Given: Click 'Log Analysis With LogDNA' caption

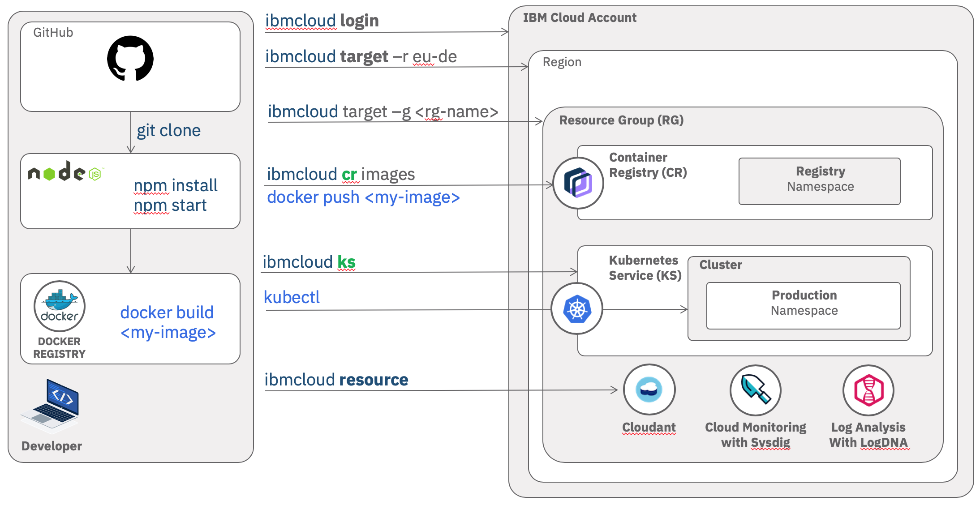Looking at the screenshot, I should 868,435.
